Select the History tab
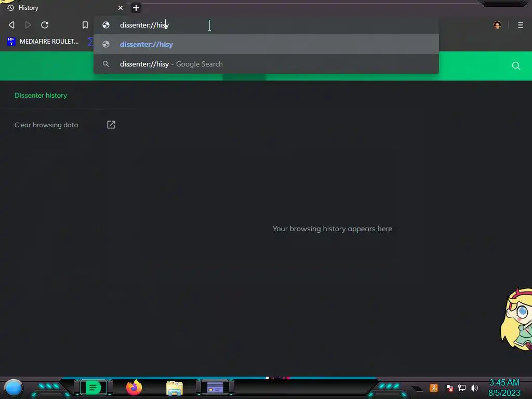Screen dimensions: 532x399 [64, 8]
